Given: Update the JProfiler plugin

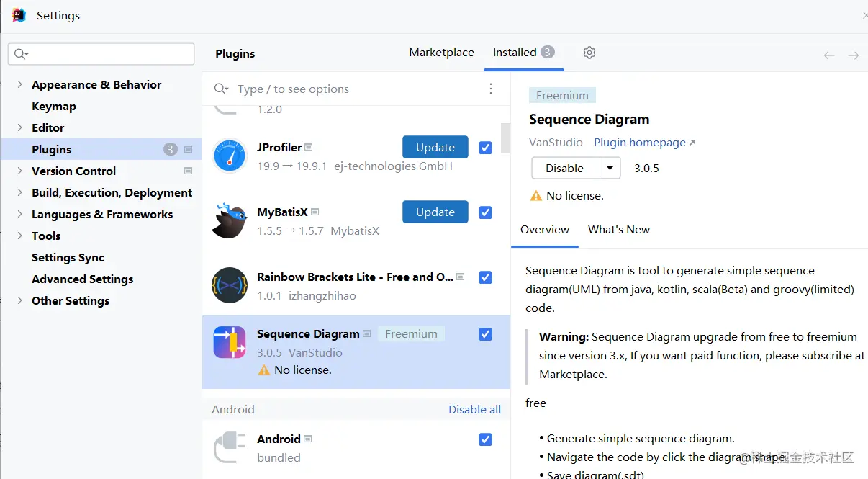Looking at the screenshot, I should point(435,147).
